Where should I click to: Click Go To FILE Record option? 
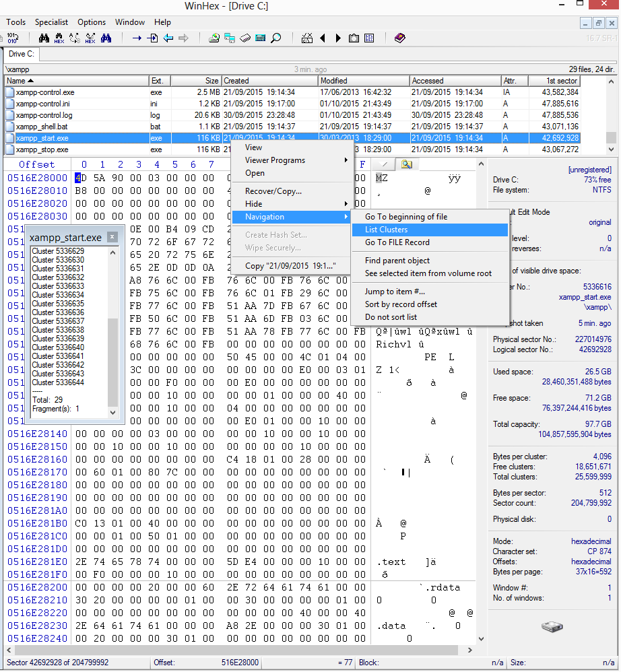click(x=397, y=242)
